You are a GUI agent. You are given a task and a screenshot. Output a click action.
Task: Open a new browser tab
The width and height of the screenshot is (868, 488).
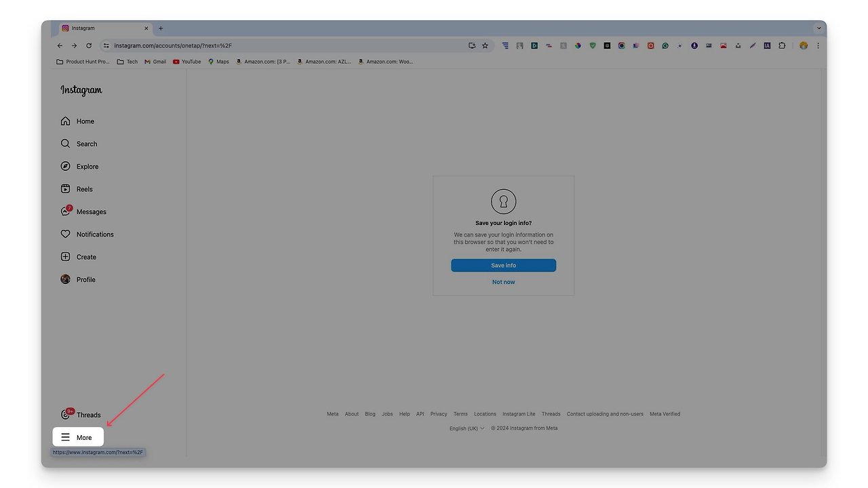pyautogui.click(x=161, y=28)
